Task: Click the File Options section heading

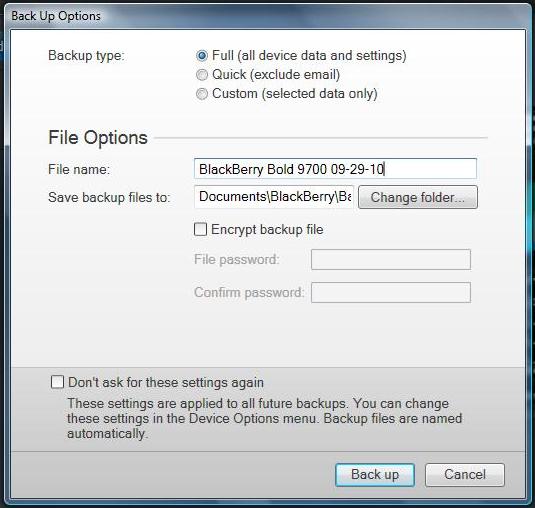Action: coord(98,138)
